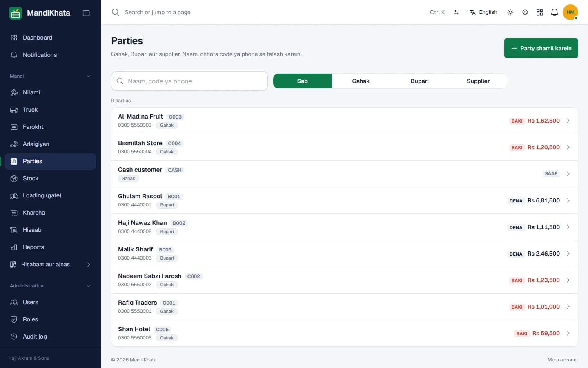Open Mera account link
This screenshot has height=368, width=588.
point(563,360)
